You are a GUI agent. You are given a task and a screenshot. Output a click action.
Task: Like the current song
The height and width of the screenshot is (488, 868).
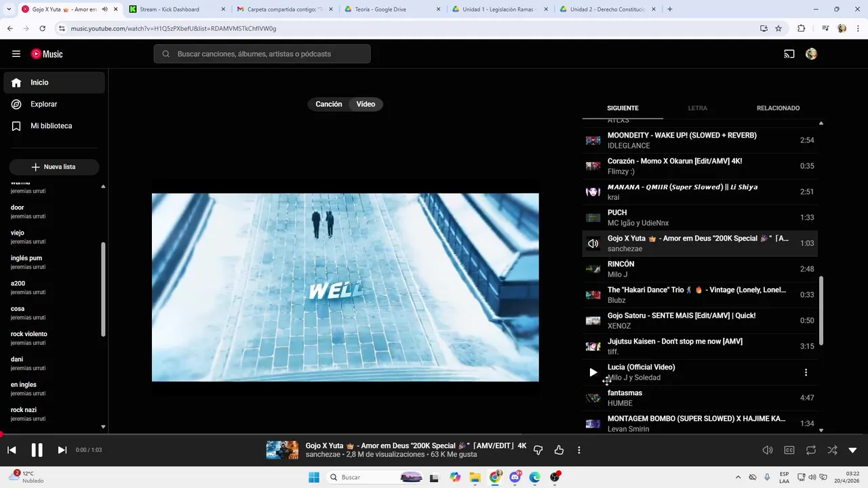tap(559, 450)
